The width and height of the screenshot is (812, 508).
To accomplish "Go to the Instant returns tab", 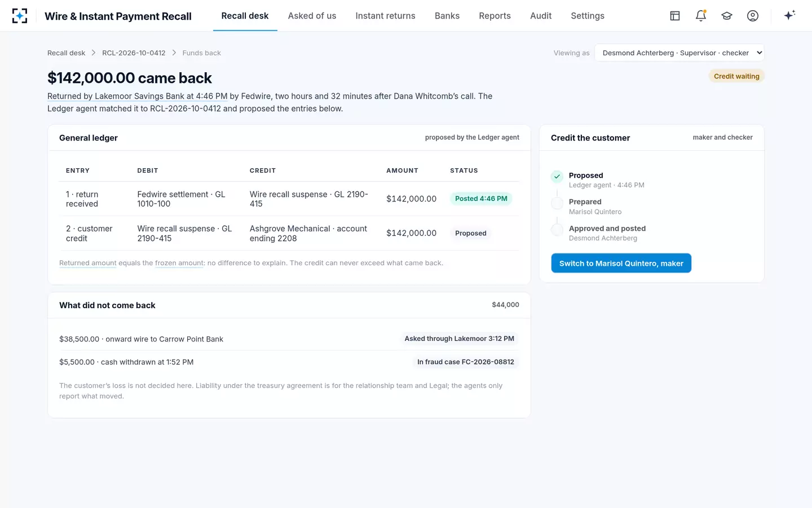I will (x=385, y=16).
